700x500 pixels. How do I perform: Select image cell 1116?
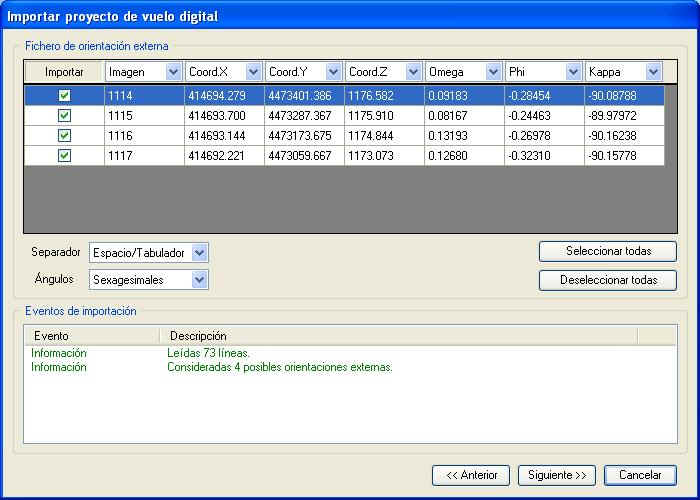click(x=145, y=136)
